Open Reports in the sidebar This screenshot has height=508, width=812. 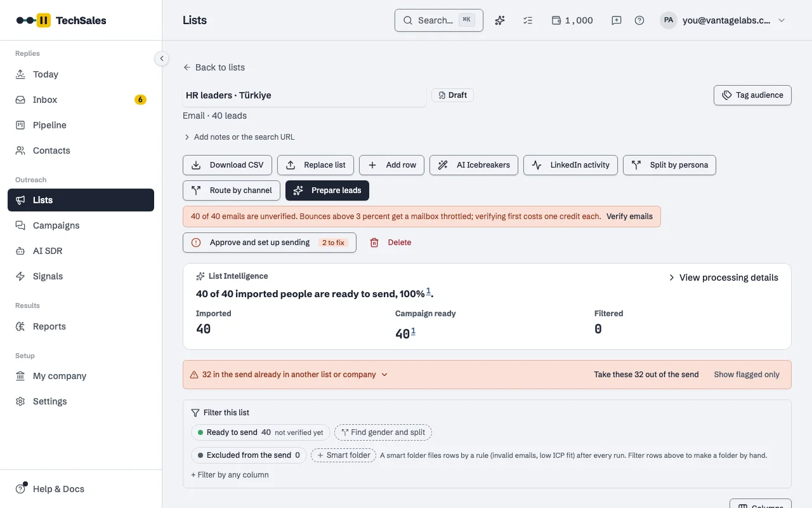point(81,326)
